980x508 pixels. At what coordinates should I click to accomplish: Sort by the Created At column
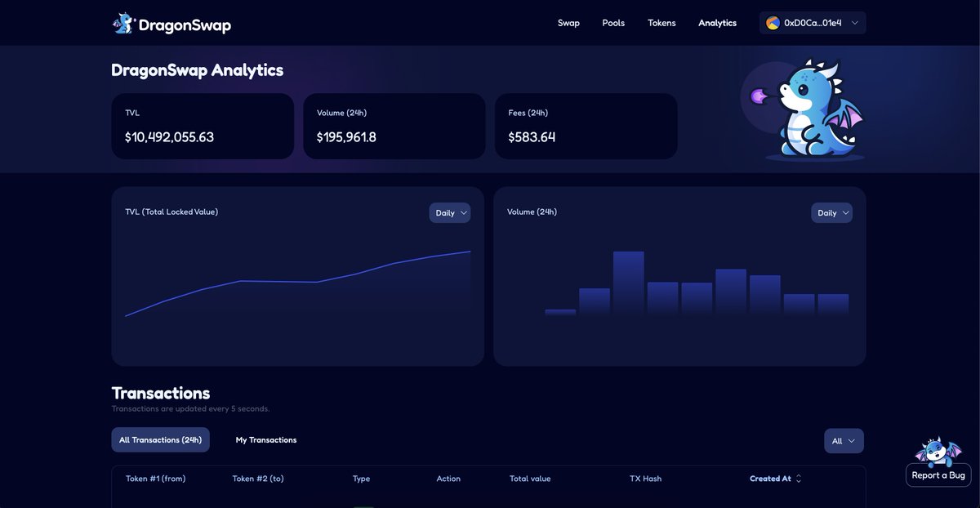pos(770,479)
